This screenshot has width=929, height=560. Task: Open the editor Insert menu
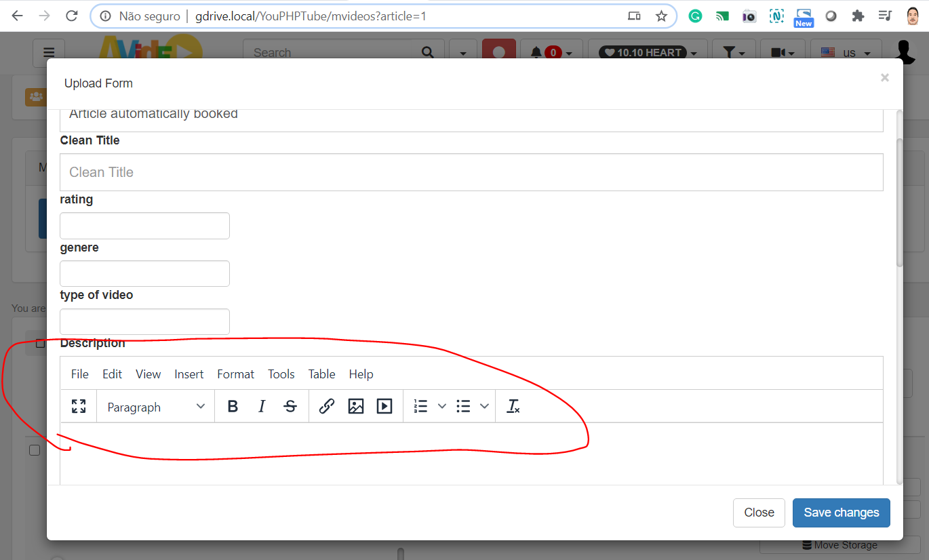(x=189, y=374)
